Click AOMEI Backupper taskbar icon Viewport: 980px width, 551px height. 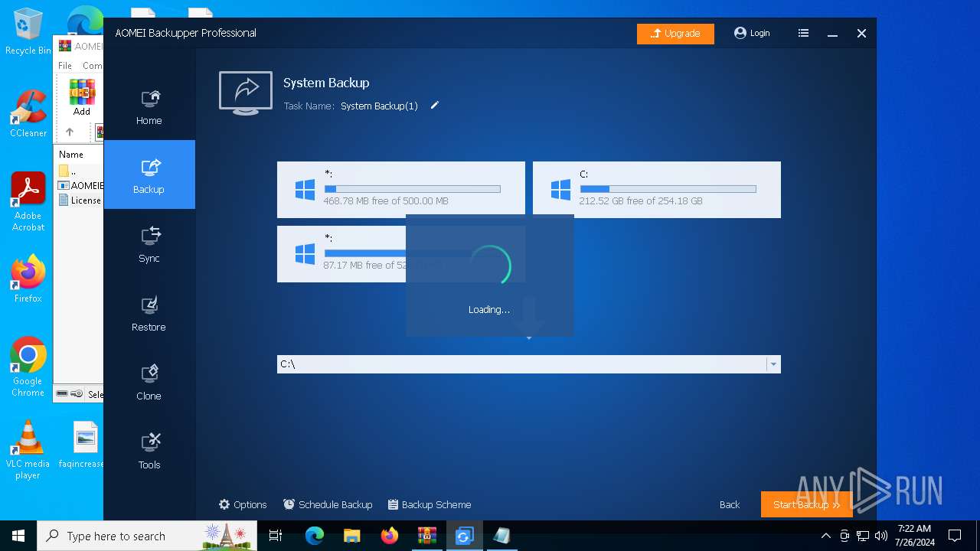(x=464, y=536)
